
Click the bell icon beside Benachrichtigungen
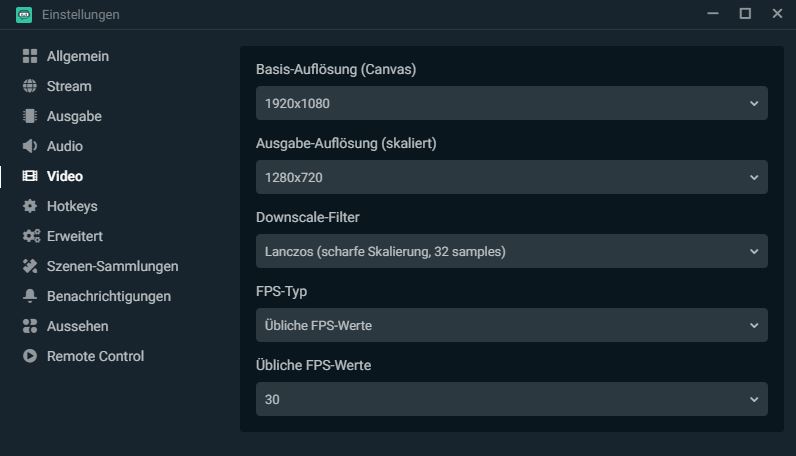click(30, 297)
